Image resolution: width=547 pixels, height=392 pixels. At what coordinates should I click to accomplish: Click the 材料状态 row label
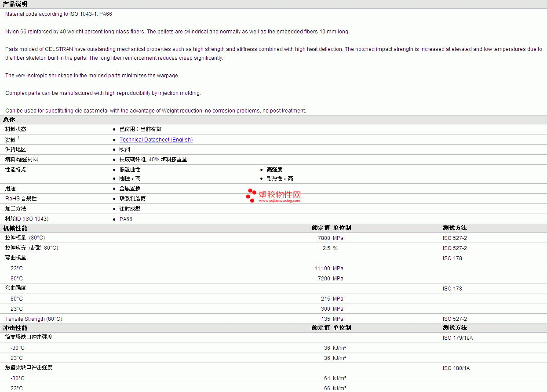tap(16, 129)
